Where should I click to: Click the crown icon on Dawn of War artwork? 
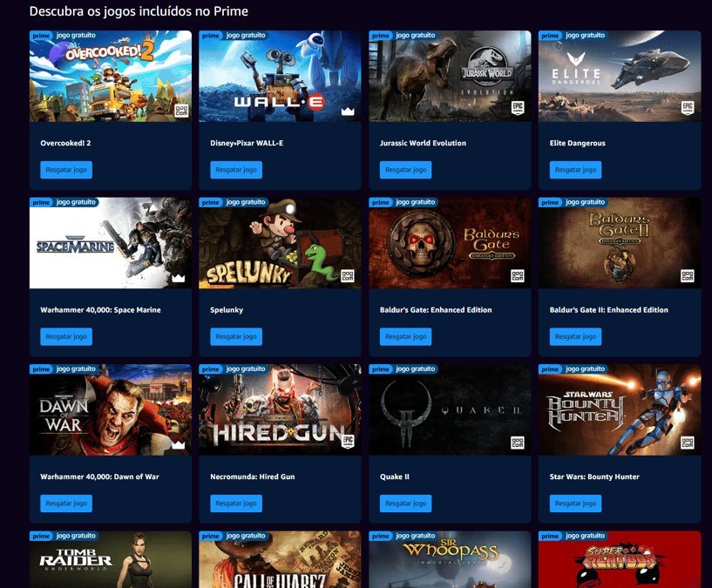pos(179,444)
